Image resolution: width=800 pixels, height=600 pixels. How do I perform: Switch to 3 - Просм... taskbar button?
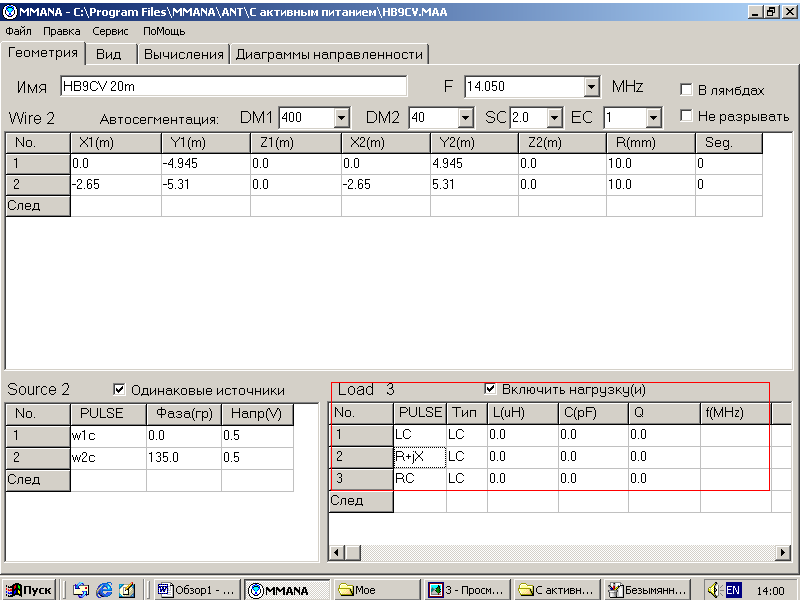[x=467, y=590]
